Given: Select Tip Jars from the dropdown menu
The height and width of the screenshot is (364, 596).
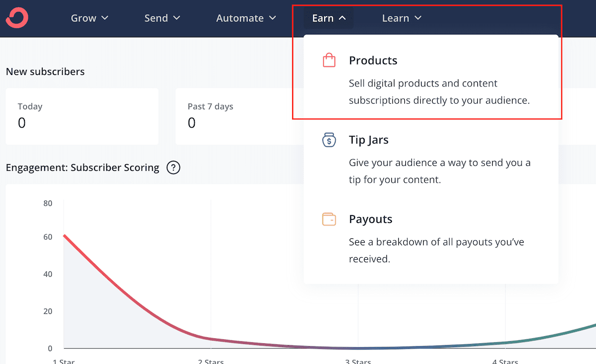Looking at the screenshot, I should 368,140.
